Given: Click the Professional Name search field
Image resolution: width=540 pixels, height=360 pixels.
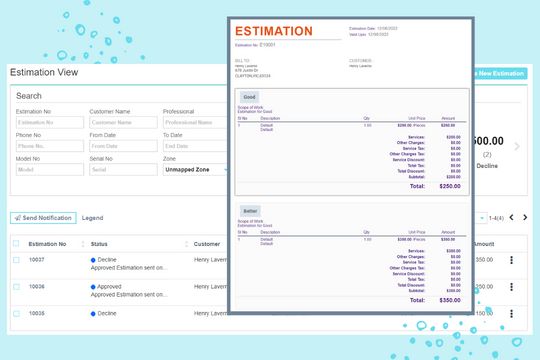Looking at the screenshot, I should tap(195, 122).
